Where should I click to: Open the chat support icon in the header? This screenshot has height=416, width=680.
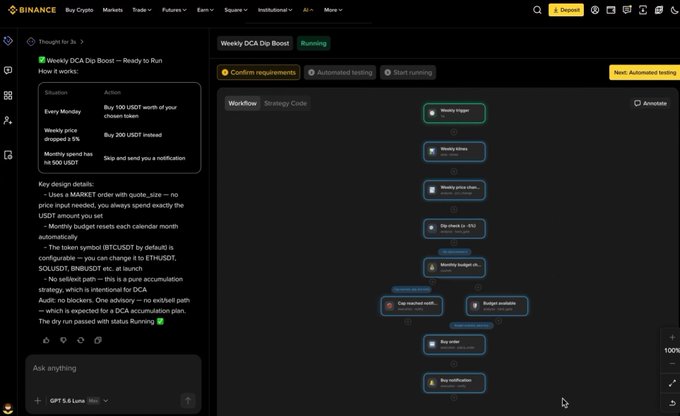click(627, 10)
